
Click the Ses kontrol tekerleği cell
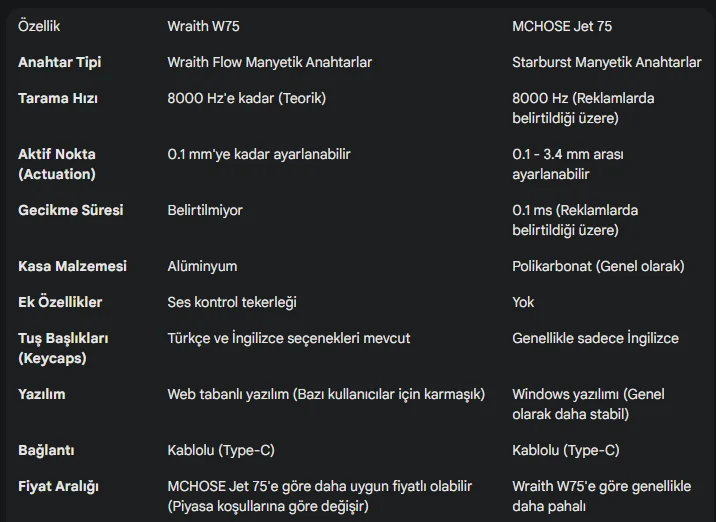(231, 302)
